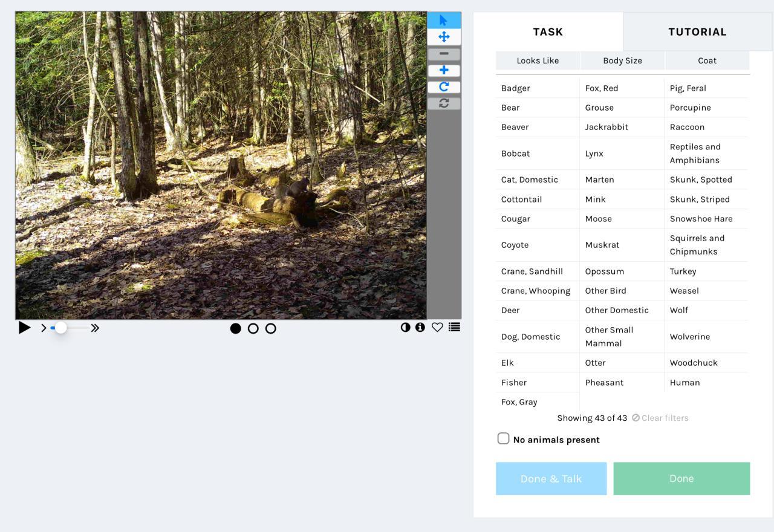774x532 pixels.
Task: Select the pointer annotation tool
Action: point(444,20)
